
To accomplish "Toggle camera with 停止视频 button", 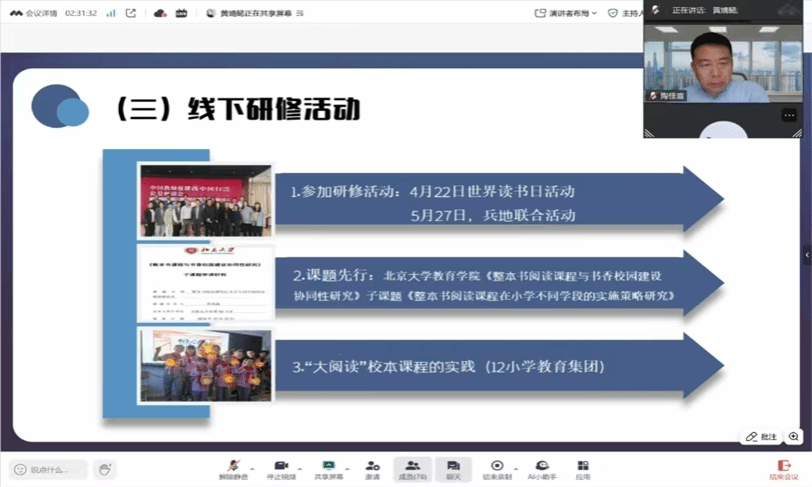I will click(281, 468).
